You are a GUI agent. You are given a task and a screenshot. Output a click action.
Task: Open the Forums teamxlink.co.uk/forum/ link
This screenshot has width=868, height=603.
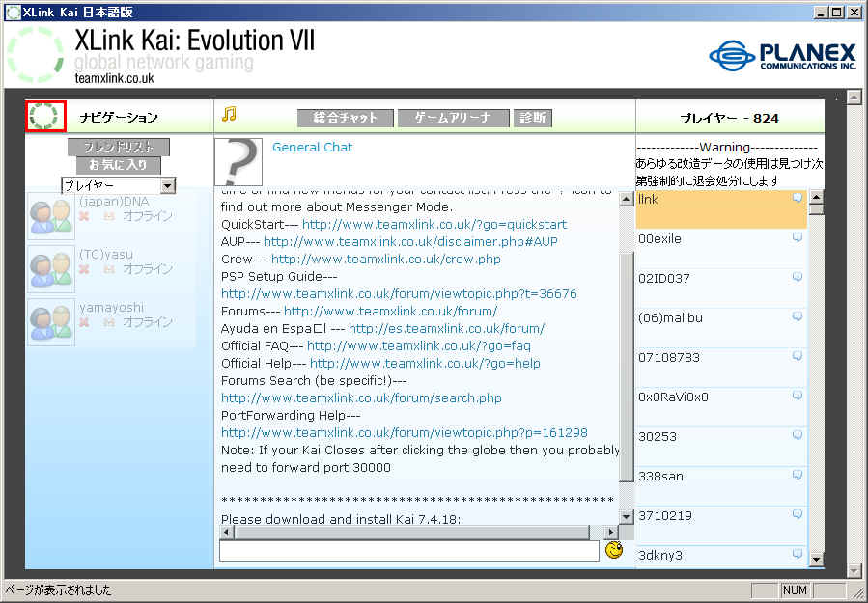click(391, 311)
